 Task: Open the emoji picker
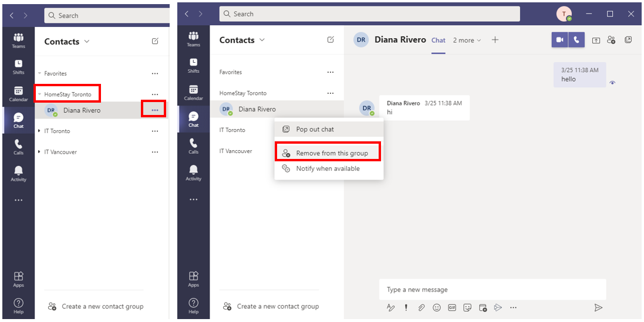coord(437,307)
